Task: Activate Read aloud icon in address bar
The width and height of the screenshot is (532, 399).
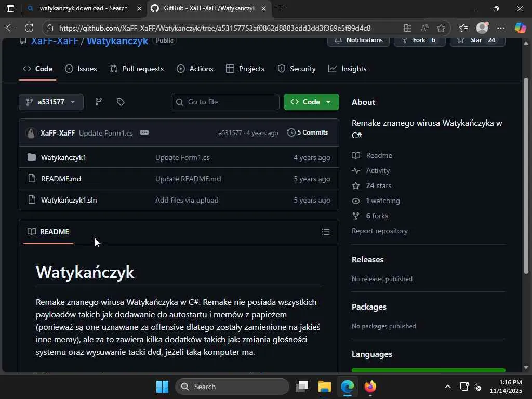Action: 424,28
